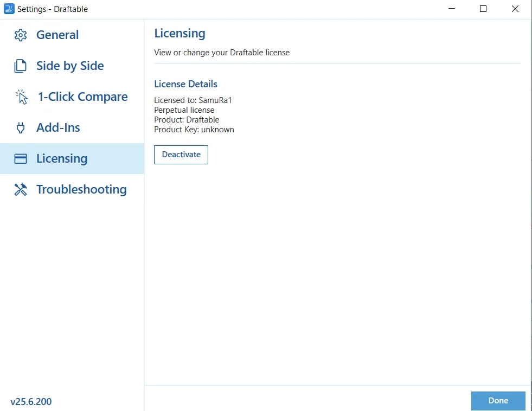
Task: Maximize the Settings window
Action: [x=483, y=9]
